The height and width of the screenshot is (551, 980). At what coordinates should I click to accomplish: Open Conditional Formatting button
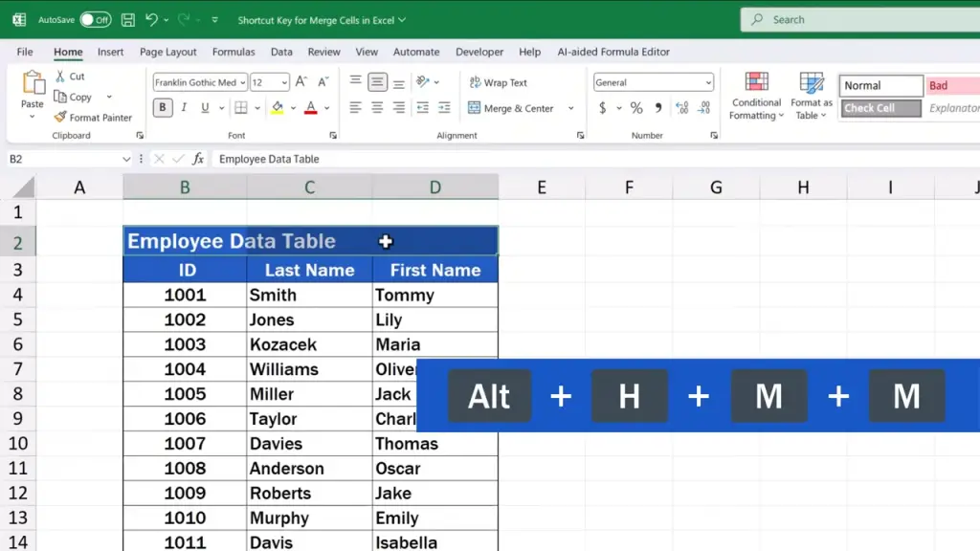[756, 96]
